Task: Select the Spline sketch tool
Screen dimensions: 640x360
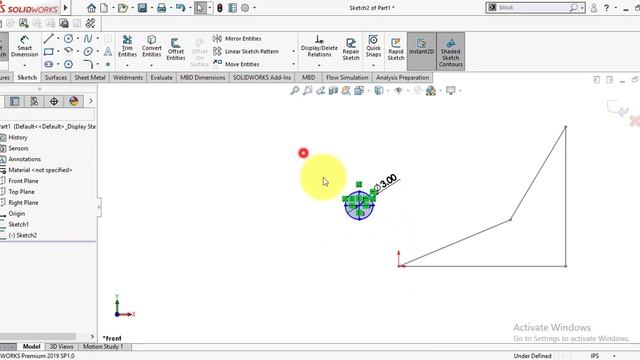Action: tap(88, 39)
